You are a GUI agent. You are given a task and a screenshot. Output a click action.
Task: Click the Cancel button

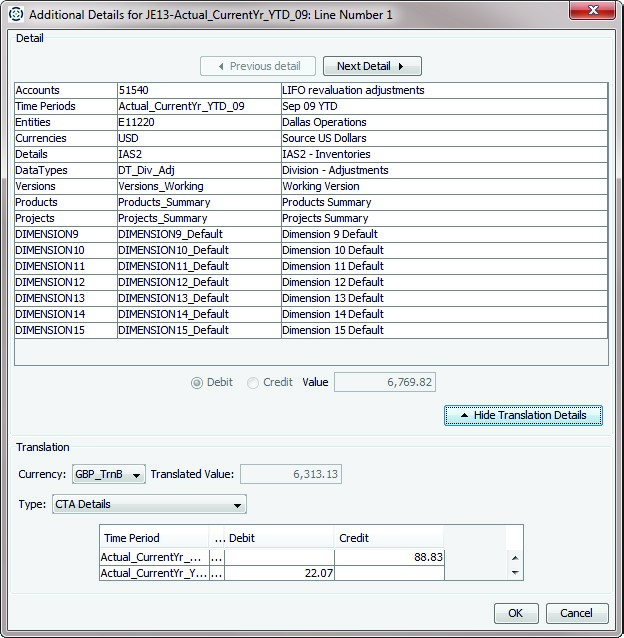[576, 613]
